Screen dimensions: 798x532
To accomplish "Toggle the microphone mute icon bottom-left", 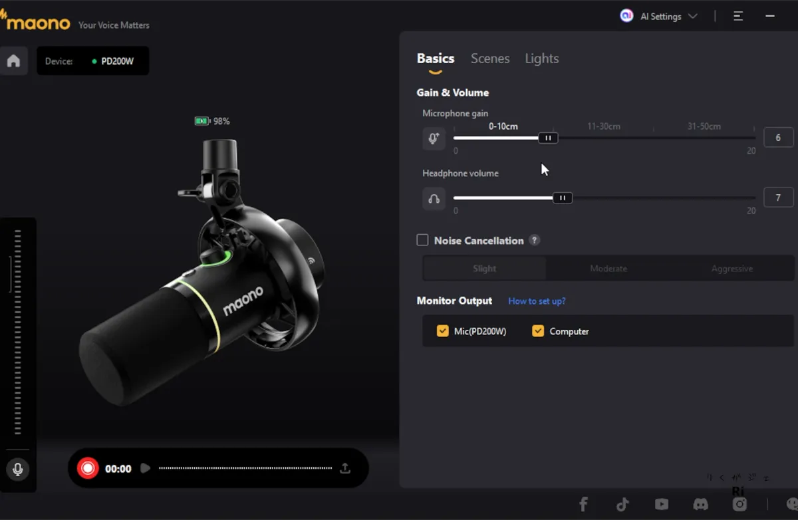I will [18, 469].
